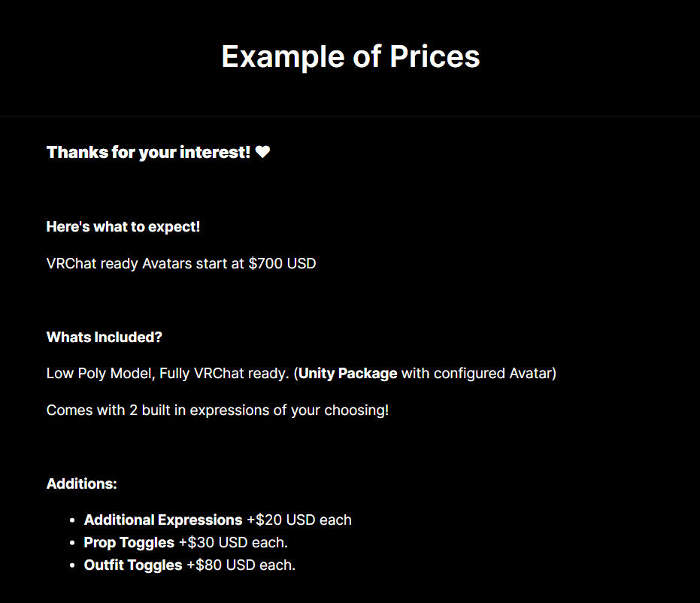The height and width of the screenshot is (603, 700).
Task: Click the Example of Prices heading
Action: point(350,56)
